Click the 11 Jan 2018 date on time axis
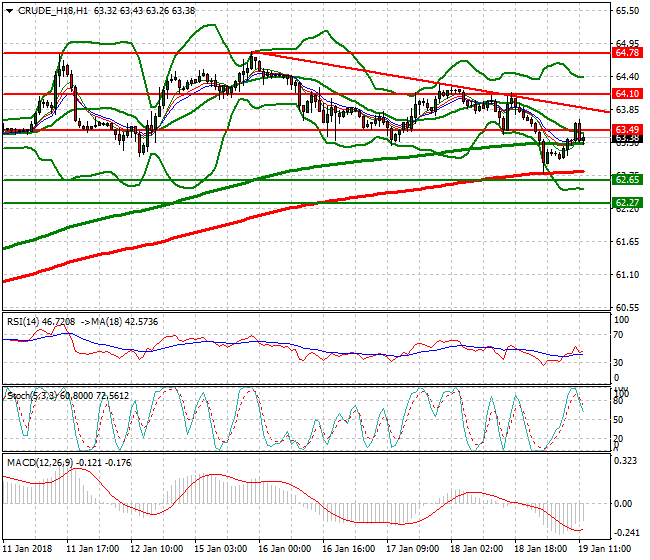The image size is (650, 560). [28, 549]
